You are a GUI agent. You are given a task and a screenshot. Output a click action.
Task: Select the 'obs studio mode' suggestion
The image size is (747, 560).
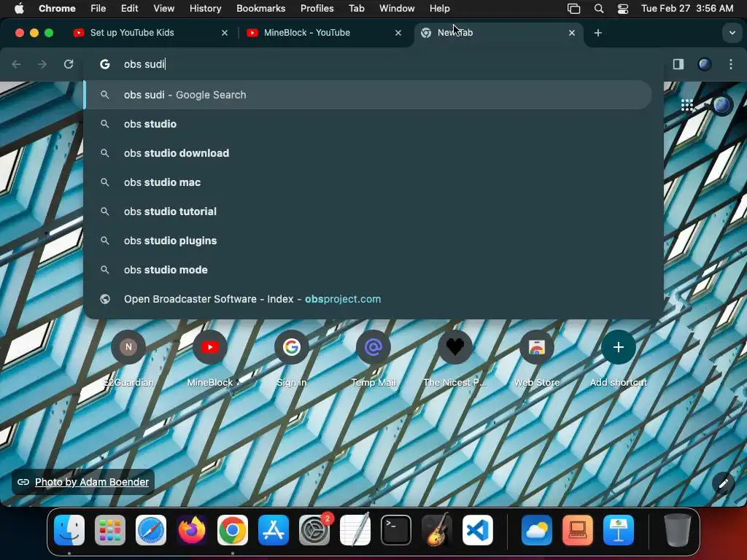368,270
